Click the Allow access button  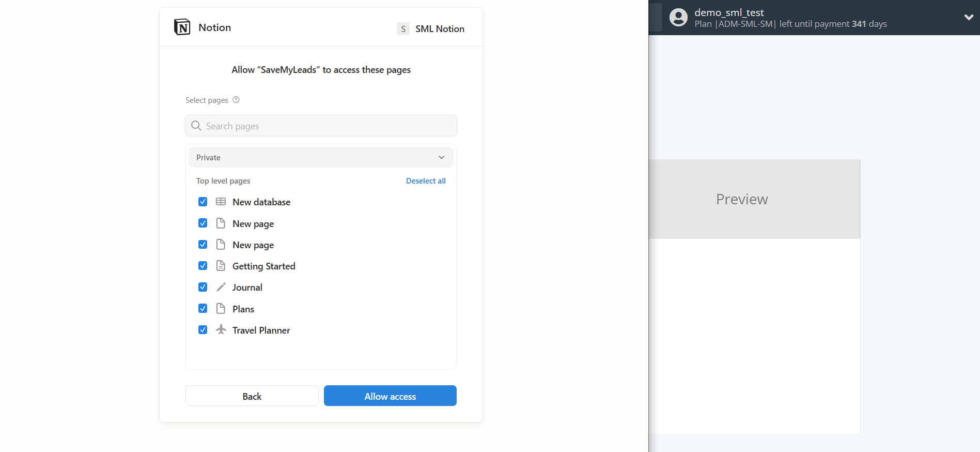click(390, 396)
